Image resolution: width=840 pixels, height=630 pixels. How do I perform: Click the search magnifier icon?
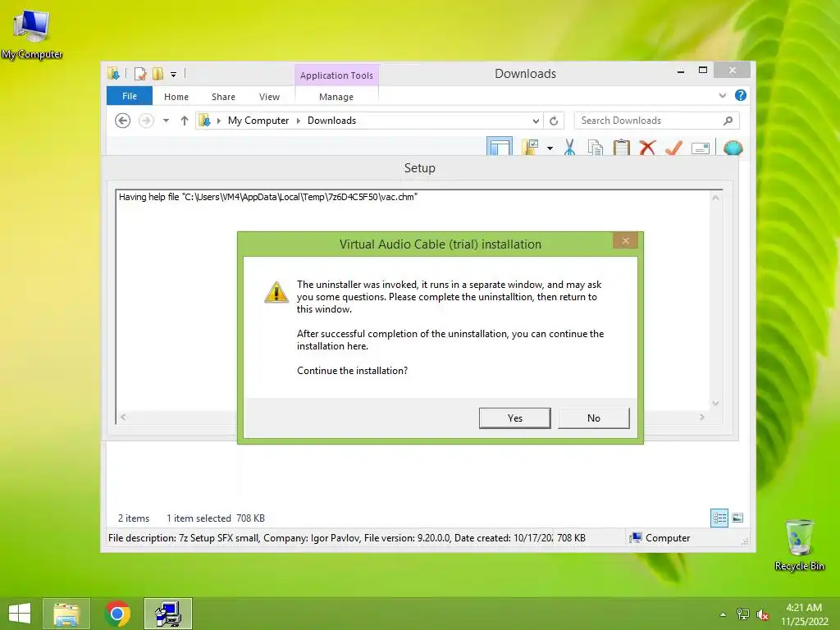coord(728,121)
